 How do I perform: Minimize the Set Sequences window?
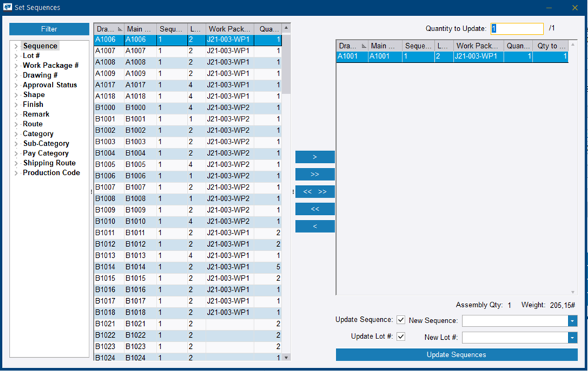[549, 8]
